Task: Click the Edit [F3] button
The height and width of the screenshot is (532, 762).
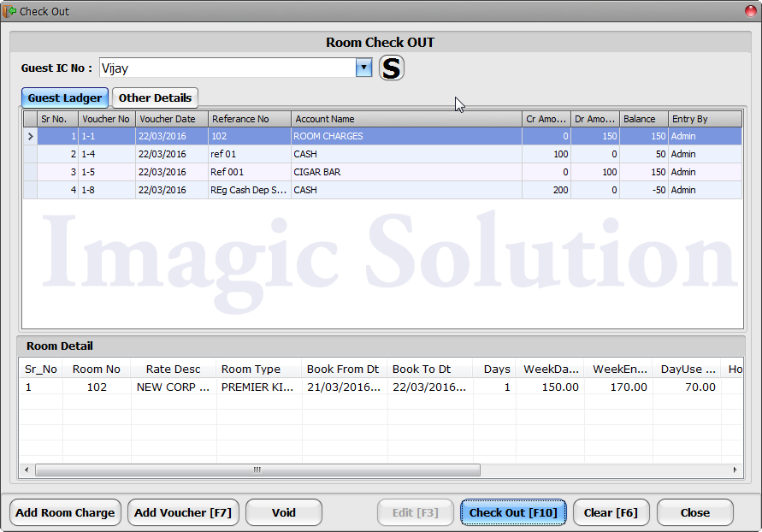Action: 416,512
